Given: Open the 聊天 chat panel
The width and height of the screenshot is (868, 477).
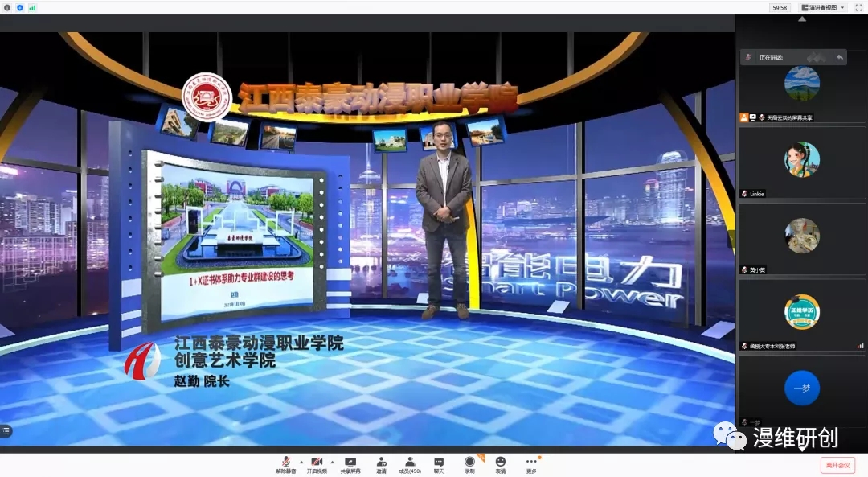Looking at the screenshot, I should coord(439,465).
